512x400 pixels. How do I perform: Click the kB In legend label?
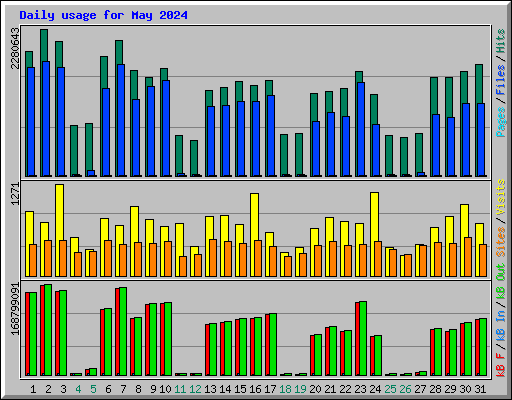500,327
